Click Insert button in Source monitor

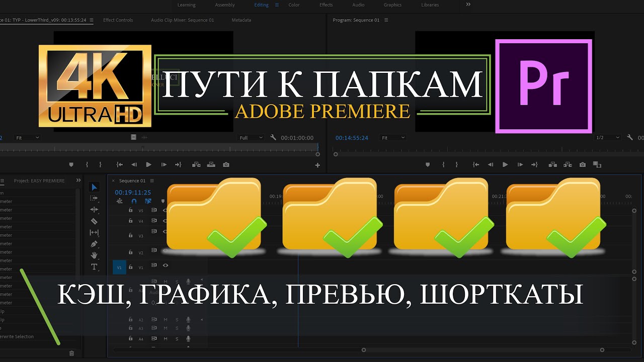point(196,164)
